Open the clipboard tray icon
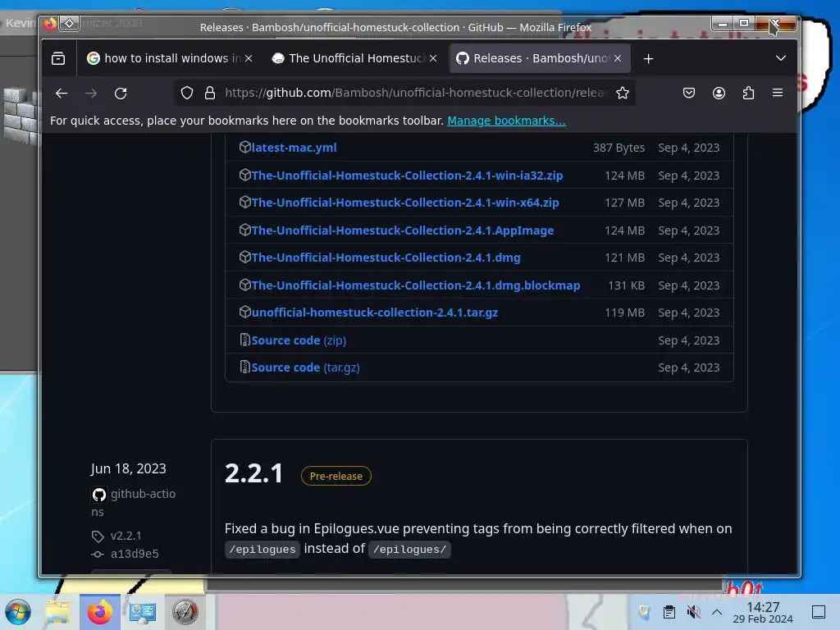Viewport: 840px width, 630px height. (669, 612)
